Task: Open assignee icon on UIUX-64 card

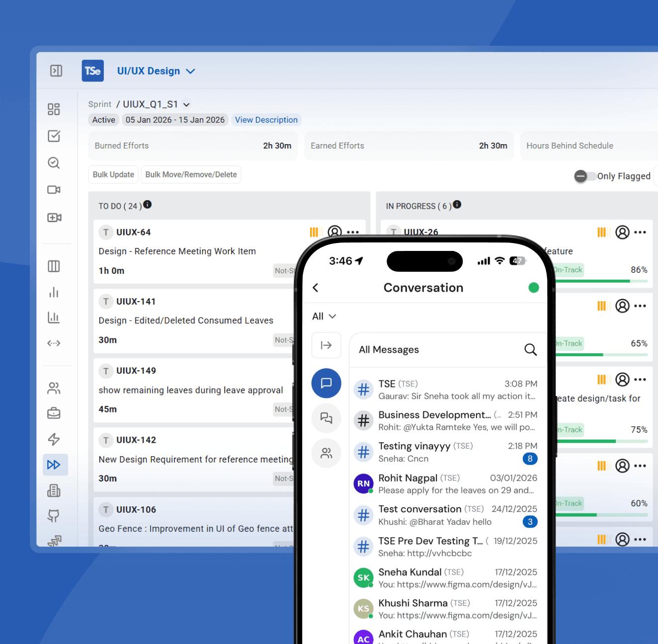Action: click(x=335, y=232)
